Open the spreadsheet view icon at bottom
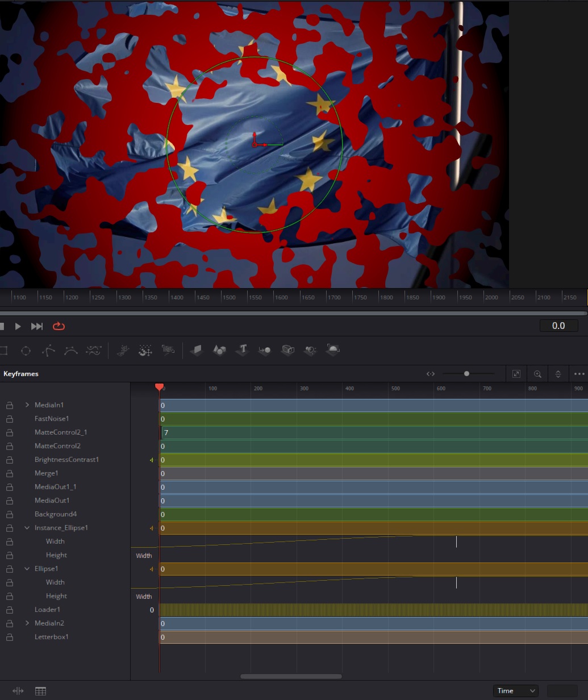This screenshot has height=700, width=588. point(40,691)
